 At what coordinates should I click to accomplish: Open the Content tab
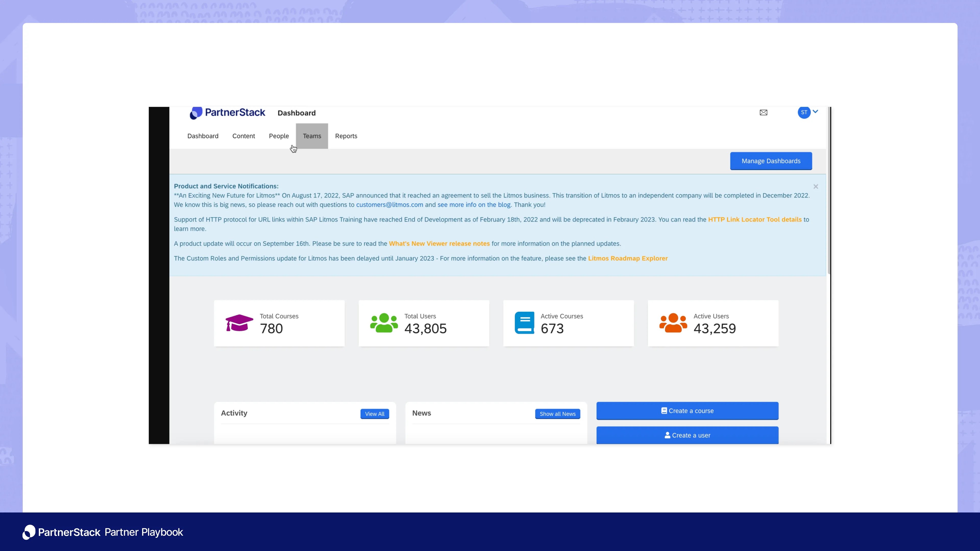243,136
